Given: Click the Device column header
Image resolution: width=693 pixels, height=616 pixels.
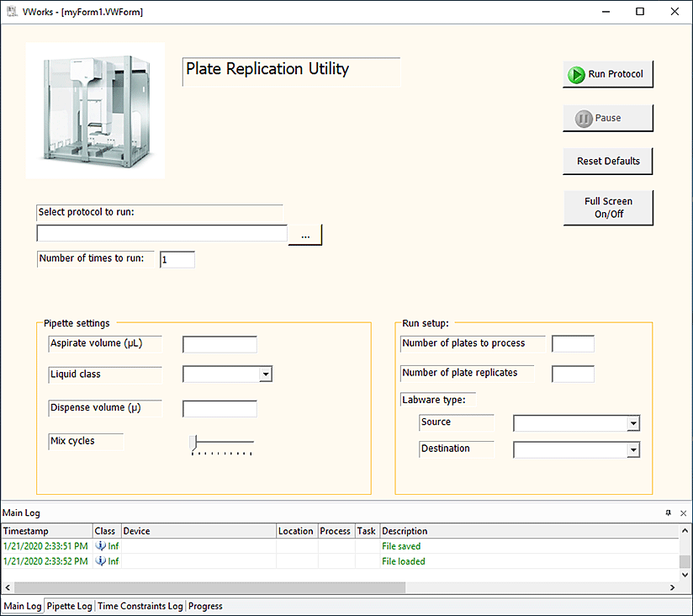Looking at the screenshot, I should [198, 531].
